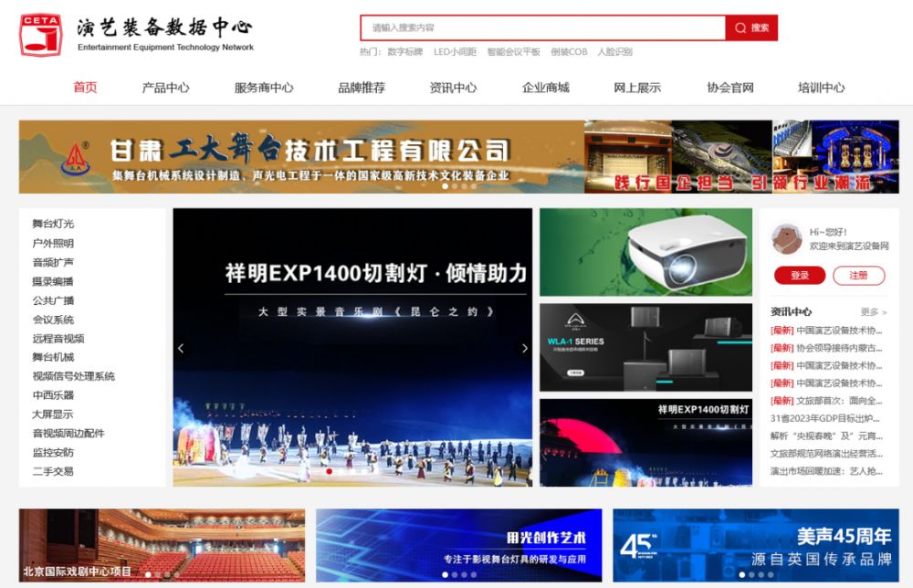Viewport: 913px width, 588px height.
Task: Select category 摄录编播
Action: click(x=53, y=281)
